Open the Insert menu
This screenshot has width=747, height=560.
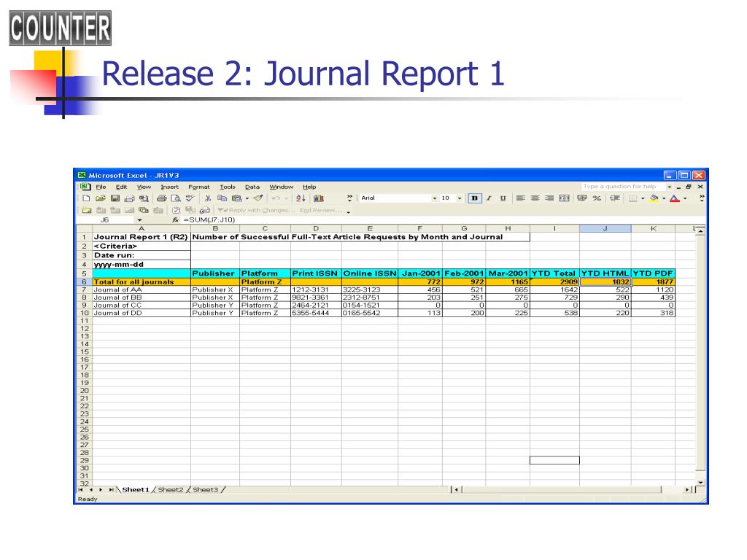tap(169, 187)
